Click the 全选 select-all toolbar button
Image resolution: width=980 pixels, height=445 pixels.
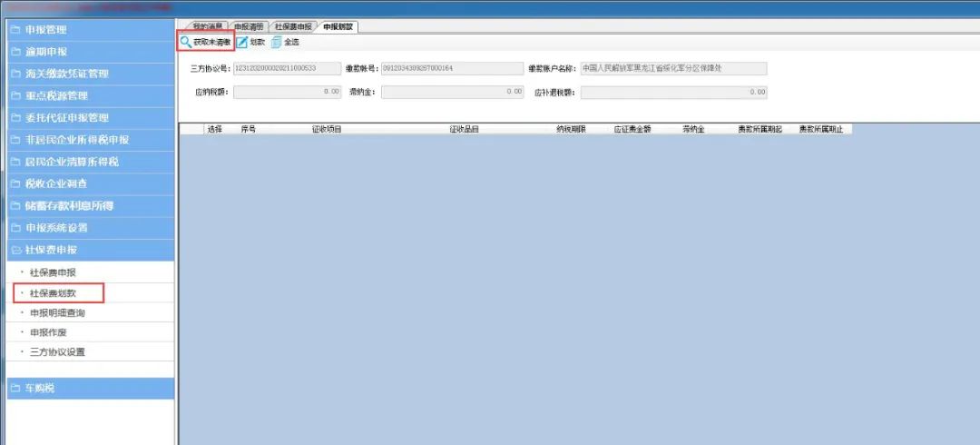pos(285,42)
